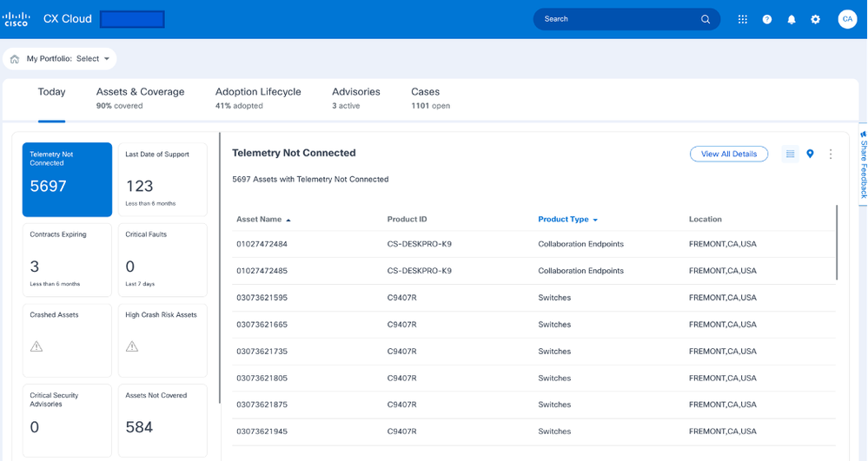Click CS-DESKPRO-K9 in row 01027472484
Viewport: 868px width, 461px height.
[x=419, y=244]
